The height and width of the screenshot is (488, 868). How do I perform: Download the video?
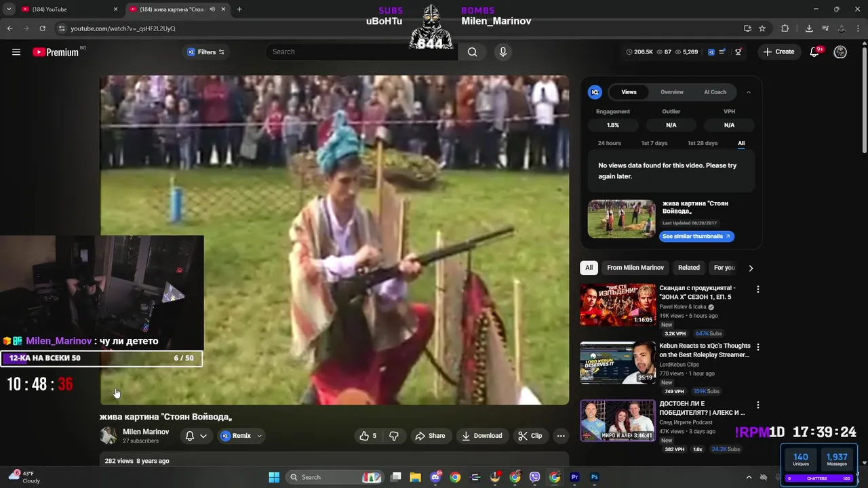coord(482,436)
